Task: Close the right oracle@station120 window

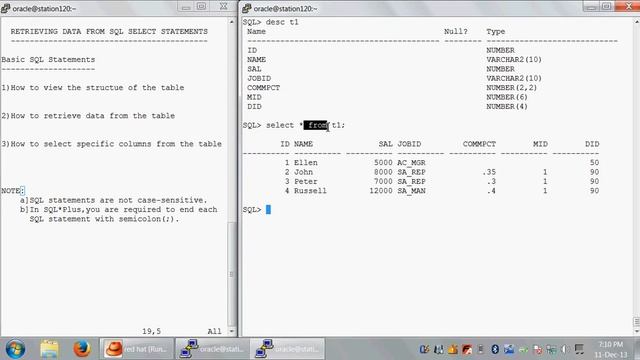Action: click(x=628, y=7)
